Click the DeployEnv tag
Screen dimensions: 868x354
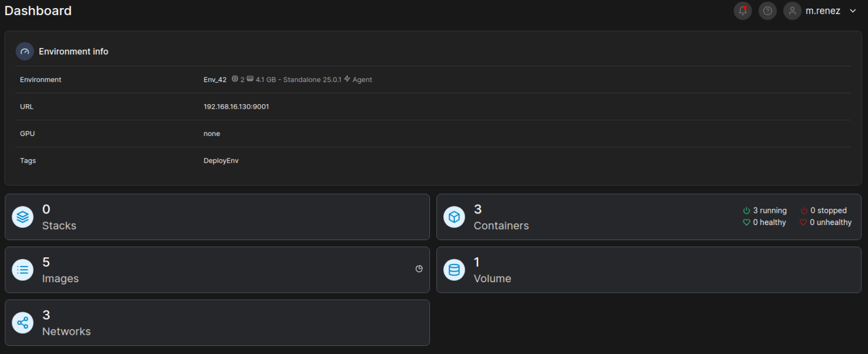221,161
